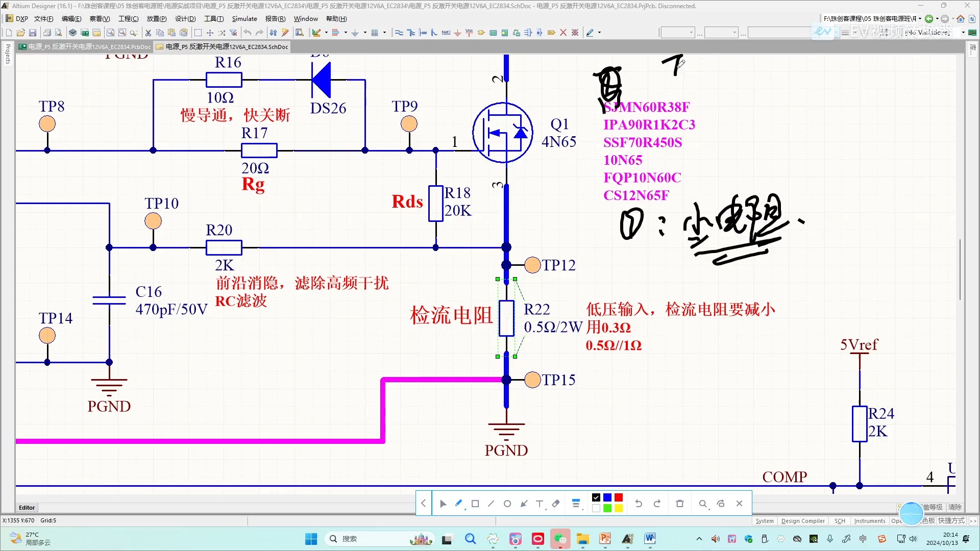The width and height of the screenshot is (980, 551).
Task: Open the Simulate menu
Action: [x=244, y=18]
